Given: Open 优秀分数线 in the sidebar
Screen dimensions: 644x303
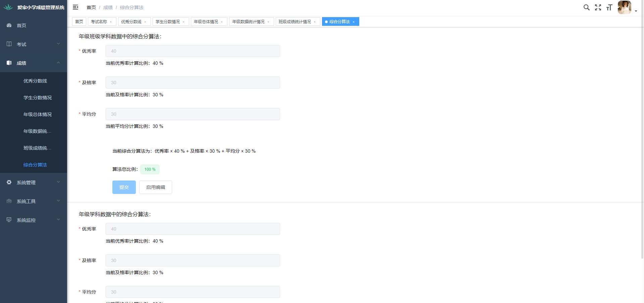Looking at the screenshot, I should tap(34, 81).
